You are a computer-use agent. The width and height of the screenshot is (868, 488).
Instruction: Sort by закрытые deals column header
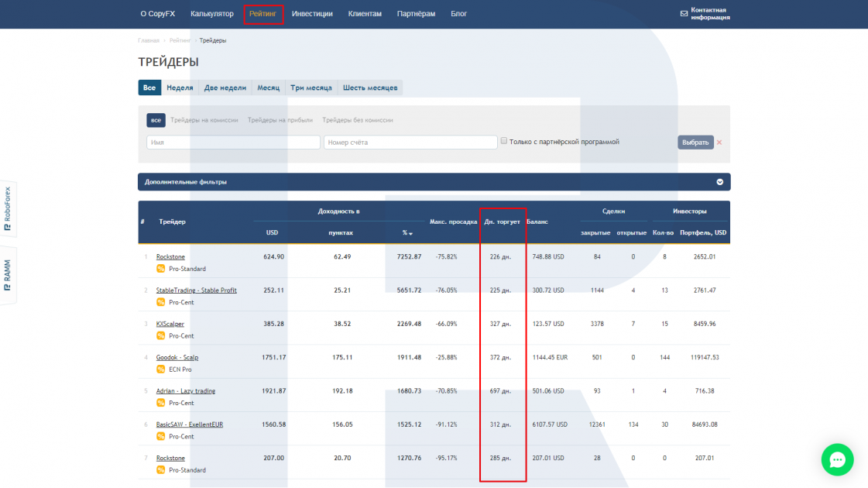click(595, 232)
